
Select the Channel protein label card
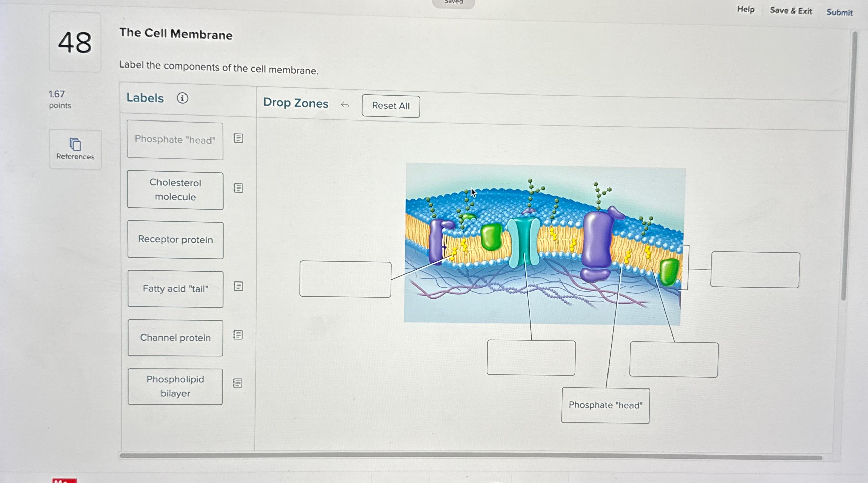pos(175,338)
